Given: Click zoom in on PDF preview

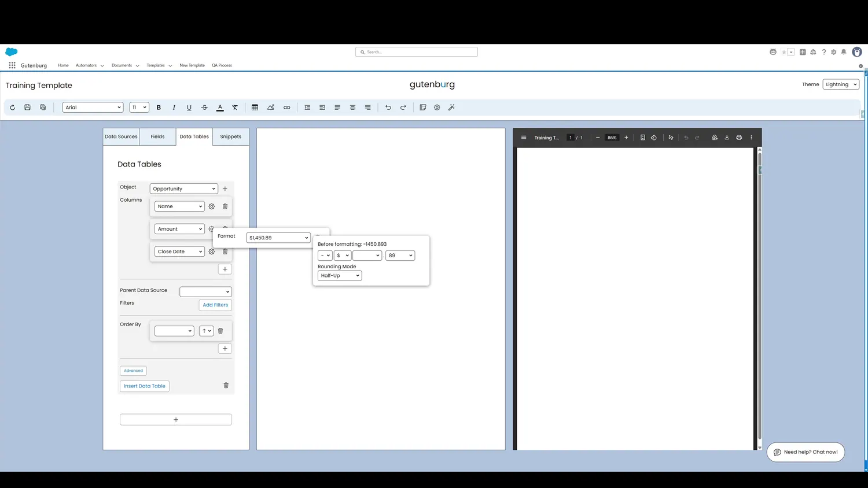Looking at the screenshot, I should [626, 138].
